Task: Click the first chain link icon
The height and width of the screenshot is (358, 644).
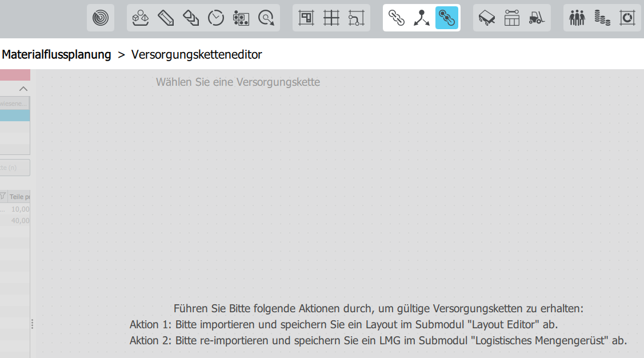Action: [397, 18]
